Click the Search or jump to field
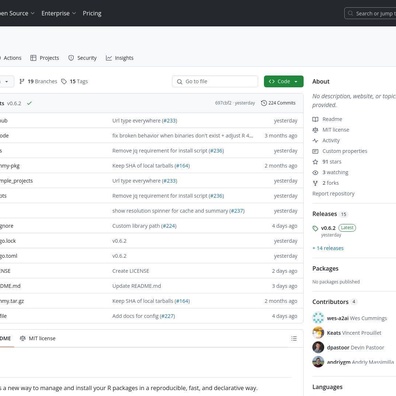Screen dimensions: 396x396 (x=370, y=13)
